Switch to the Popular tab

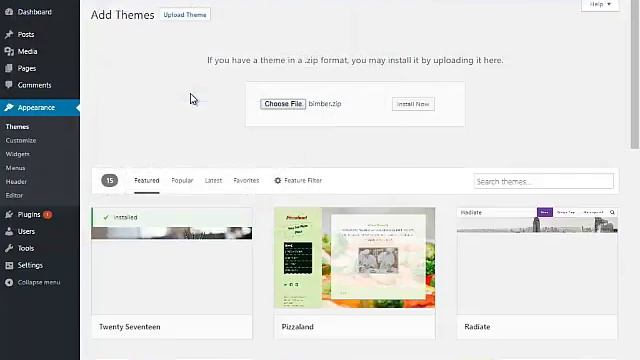coord(182,180)
